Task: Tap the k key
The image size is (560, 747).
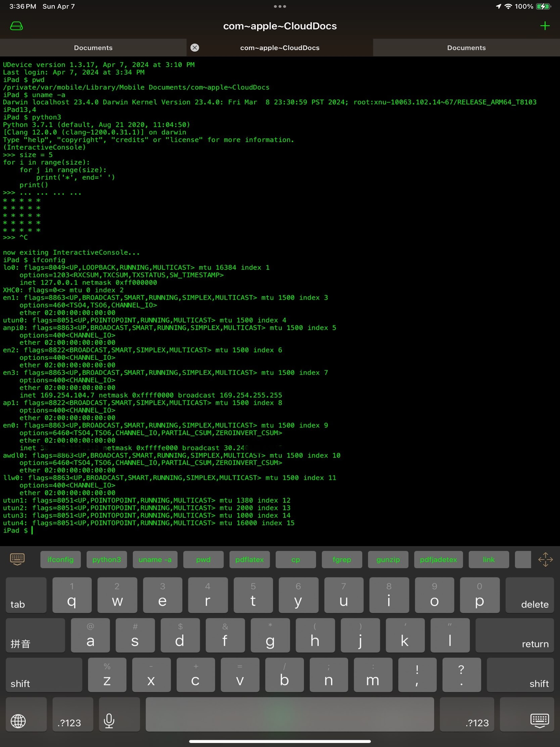Action: tap(405, 635)
